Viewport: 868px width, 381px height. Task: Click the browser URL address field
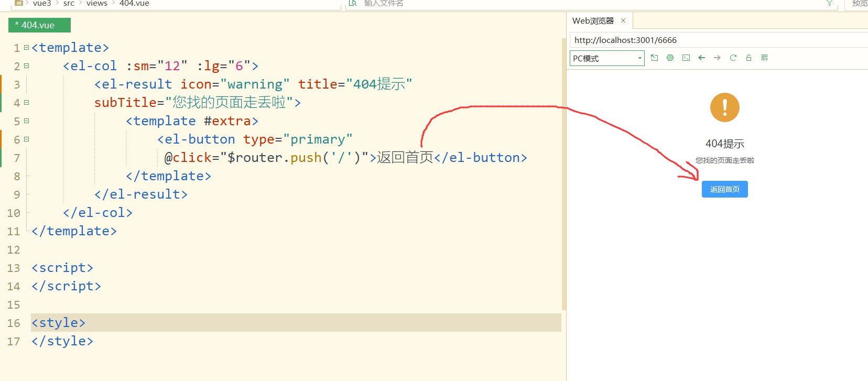pos(718,40)
